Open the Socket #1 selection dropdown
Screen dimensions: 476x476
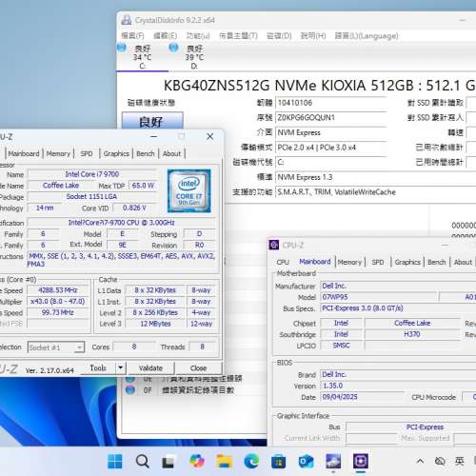[56, 347]
